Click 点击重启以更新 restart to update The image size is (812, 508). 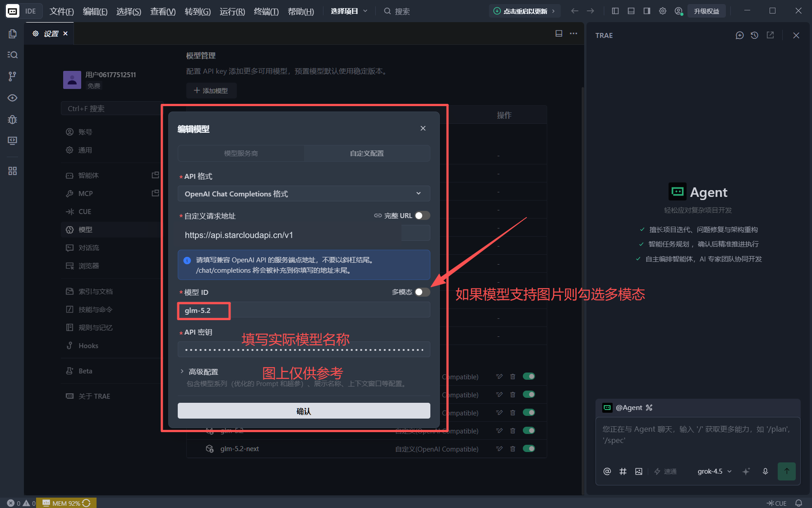pyautogui.click(x=525, y=11)
